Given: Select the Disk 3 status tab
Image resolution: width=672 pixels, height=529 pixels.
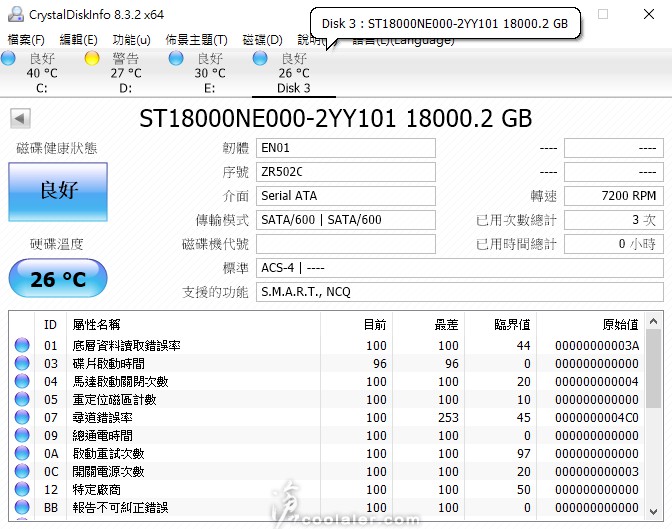Looking at the screenshot, I should [x=294, y=72].
